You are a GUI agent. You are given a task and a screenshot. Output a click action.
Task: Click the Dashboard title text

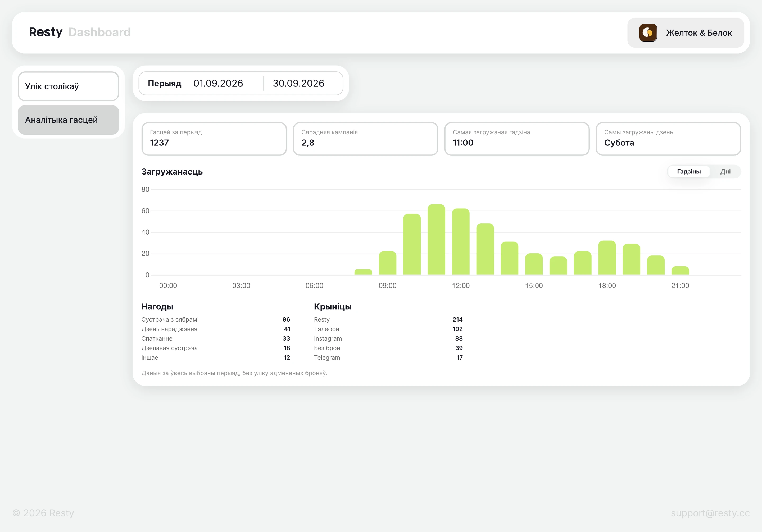(x=99, y=32)
